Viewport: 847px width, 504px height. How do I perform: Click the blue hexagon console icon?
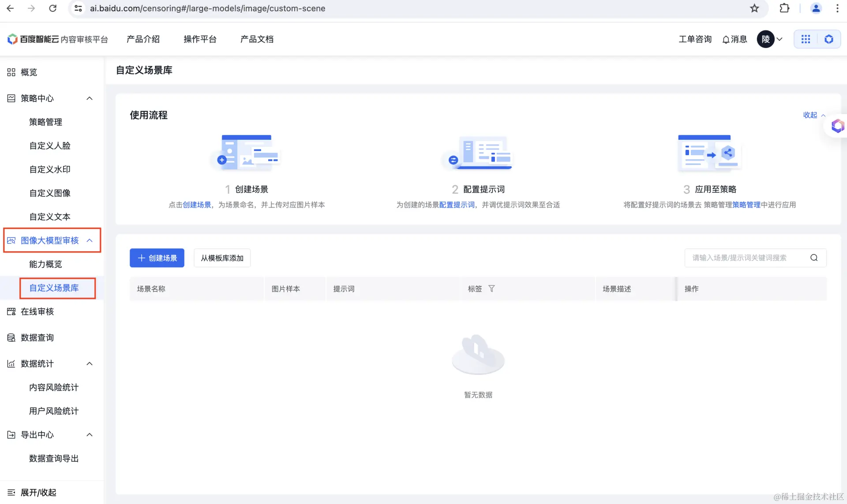pyautogui.click(x=828, y=39)
